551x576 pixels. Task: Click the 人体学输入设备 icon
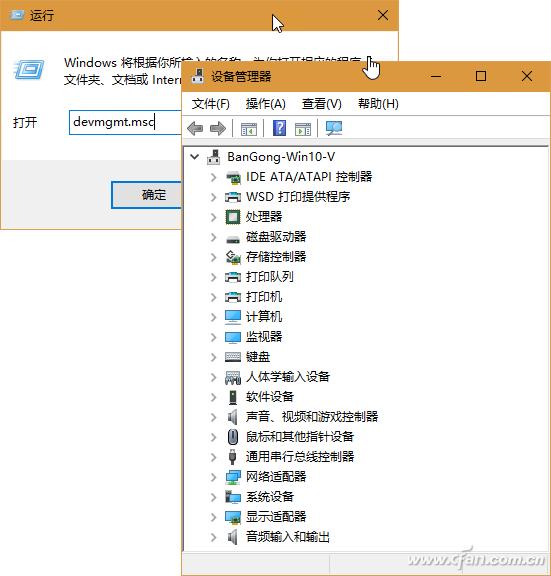233,378
